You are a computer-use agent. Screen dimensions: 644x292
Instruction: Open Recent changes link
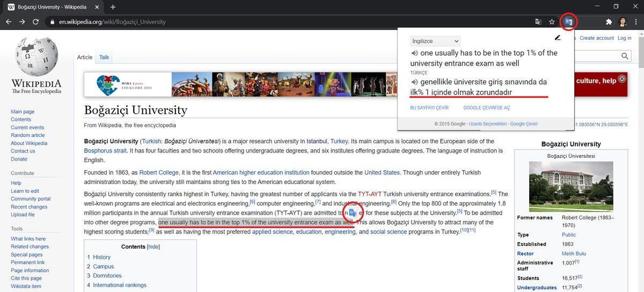[29, 207]
